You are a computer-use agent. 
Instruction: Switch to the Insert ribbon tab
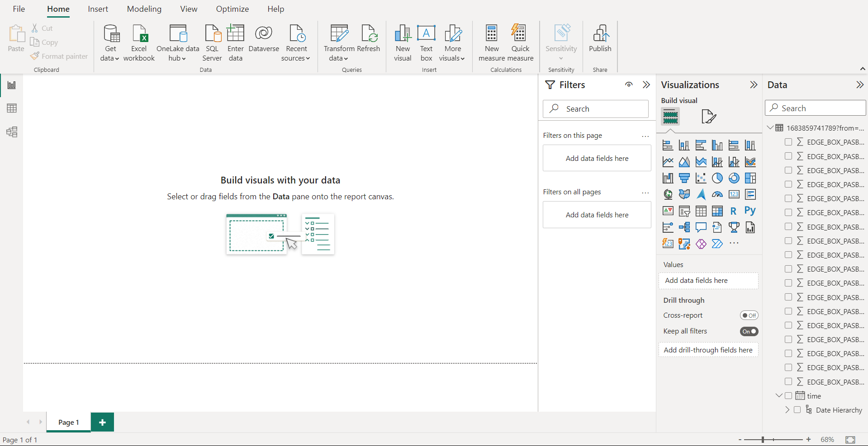click(98, 9)
